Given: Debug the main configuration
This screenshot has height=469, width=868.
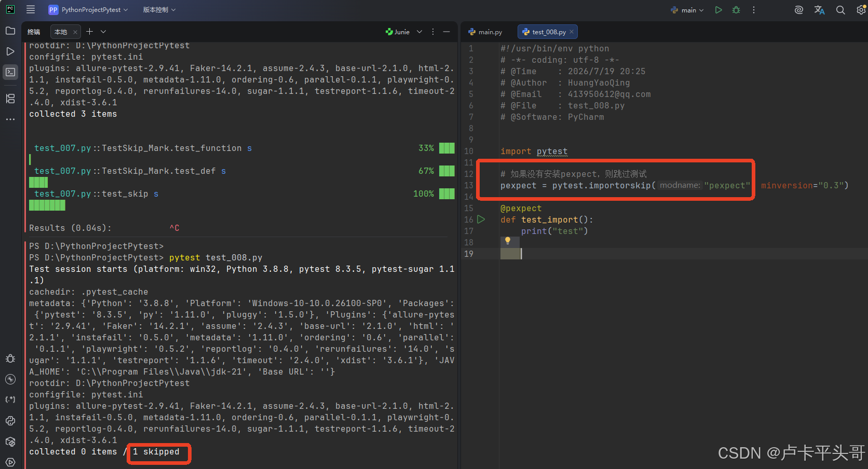Looking at the screenshot, I should click(736, 10).
